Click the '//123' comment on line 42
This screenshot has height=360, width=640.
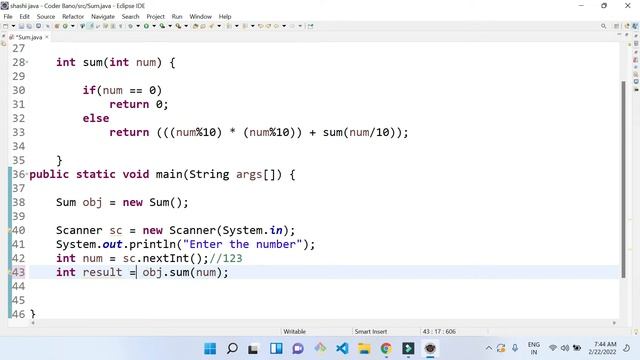point(226,258)
